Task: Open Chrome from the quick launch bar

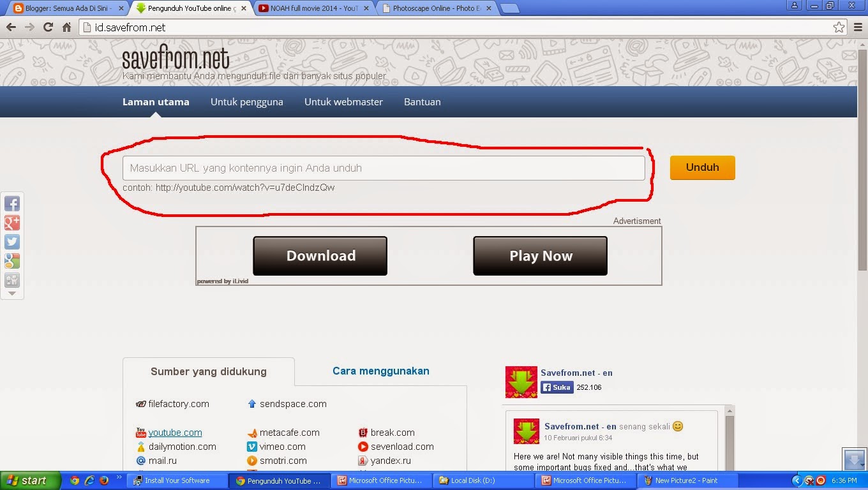Action: click(x=75, y=480)
